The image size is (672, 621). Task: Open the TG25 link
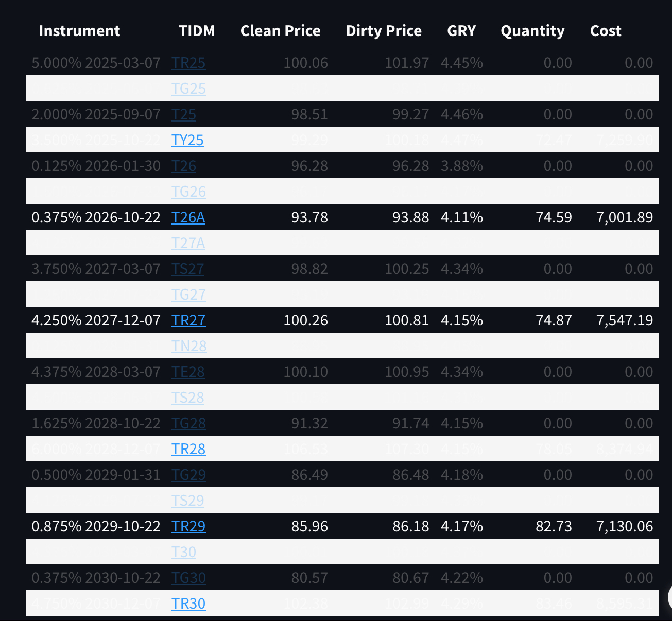[188, 89]
